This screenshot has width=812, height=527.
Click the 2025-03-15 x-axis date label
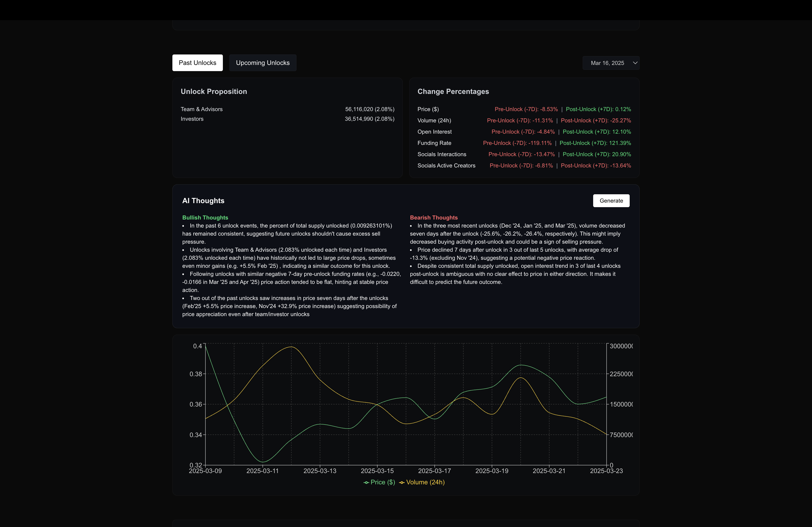pos(377,471)
